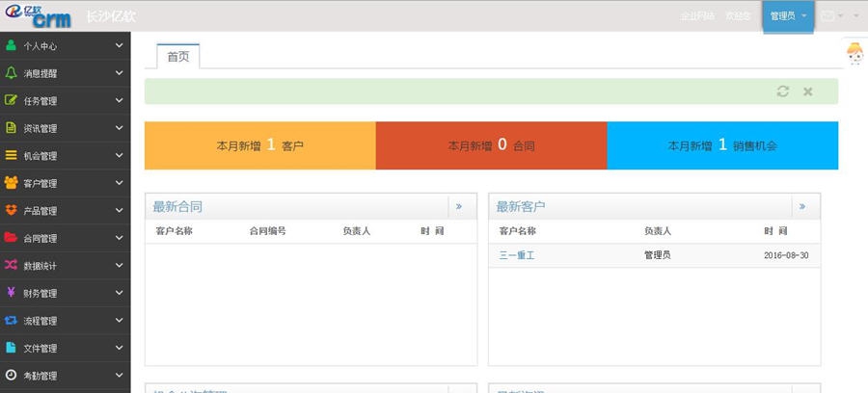Viewport: 868px width, 393px height.
Task: Click the 最新客户 panel title
Action: 521,207
